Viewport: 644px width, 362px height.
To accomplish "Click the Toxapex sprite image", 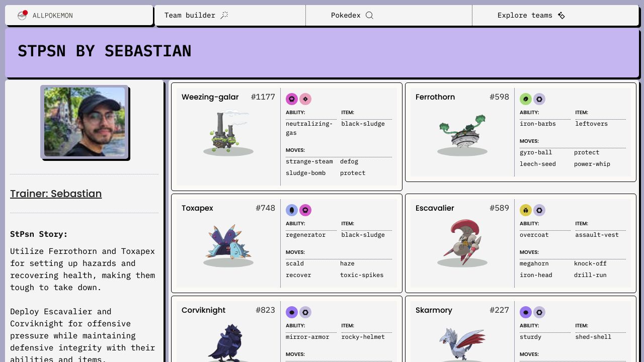I will (228, 242).
